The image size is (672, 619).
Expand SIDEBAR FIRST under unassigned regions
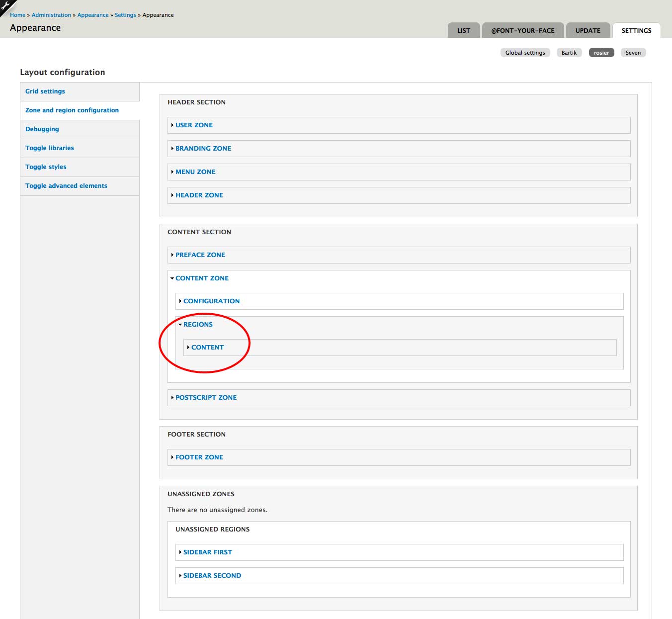click(x=207, y=552)
